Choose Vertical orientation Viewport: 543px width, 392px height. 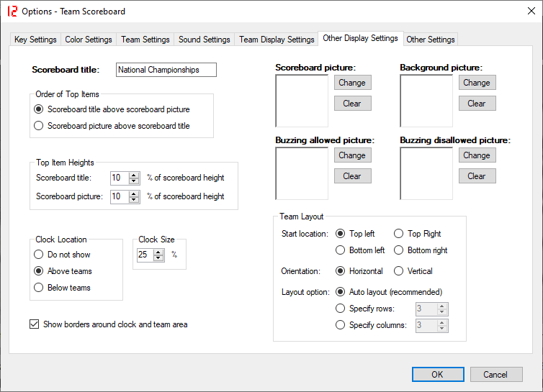pos(399,271)
